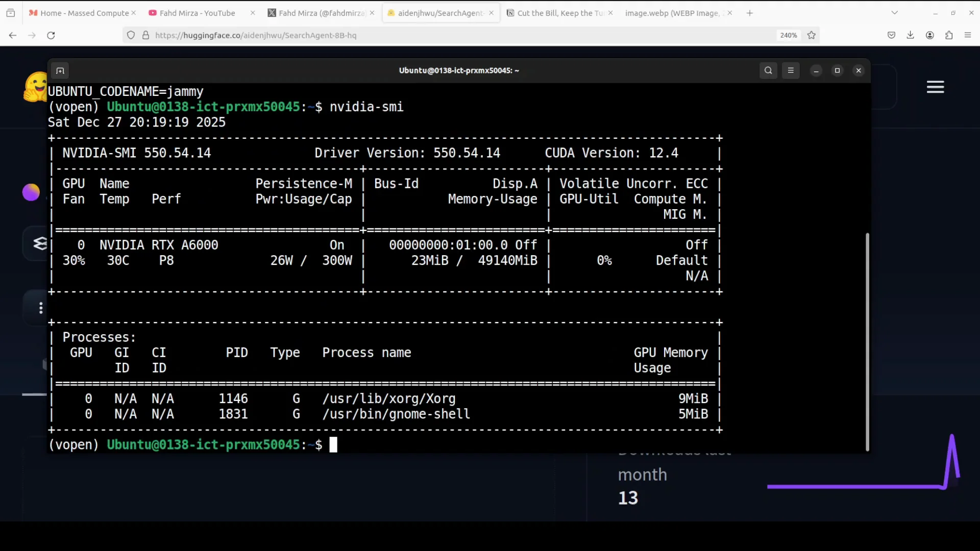The width and height of the screenshot is (980, 551).
Task: Switch to Fahd Mirza - YouTube tab
Action: [x=197, y=13]
